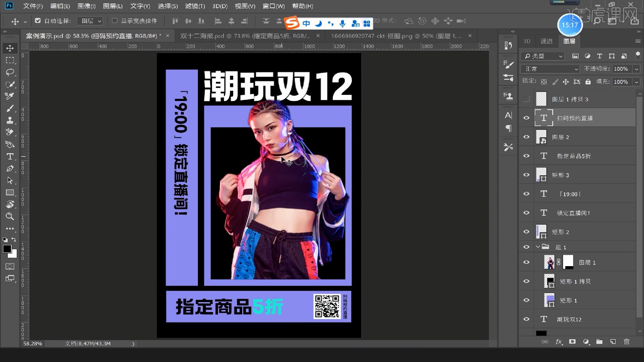
Task: Select the Zoom tool
Action: point(10,217)
